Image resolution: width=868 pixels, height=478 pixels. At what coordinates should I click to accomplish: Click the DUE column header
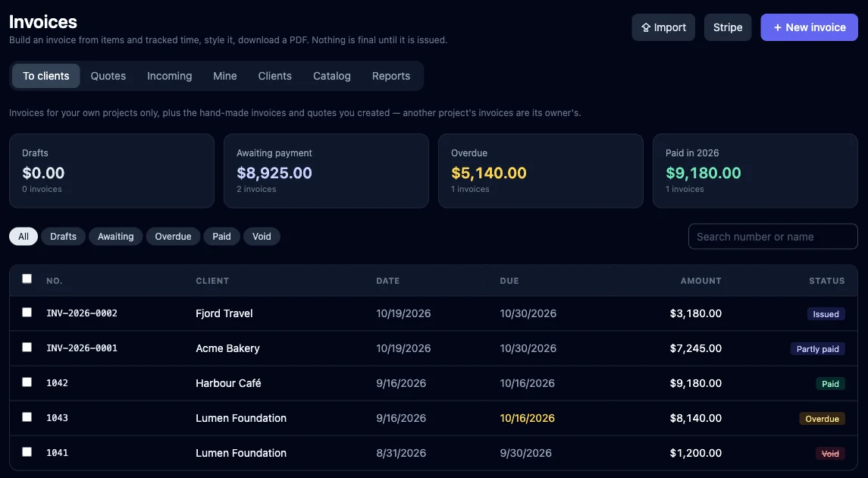(x=509, y=281)
